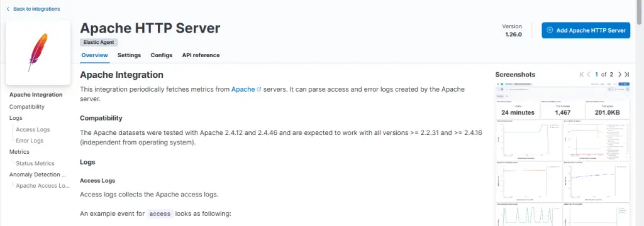This screenshot has width=644, height=226.
Task: Show previous screenshot arrow
Action: click(589, 75)
